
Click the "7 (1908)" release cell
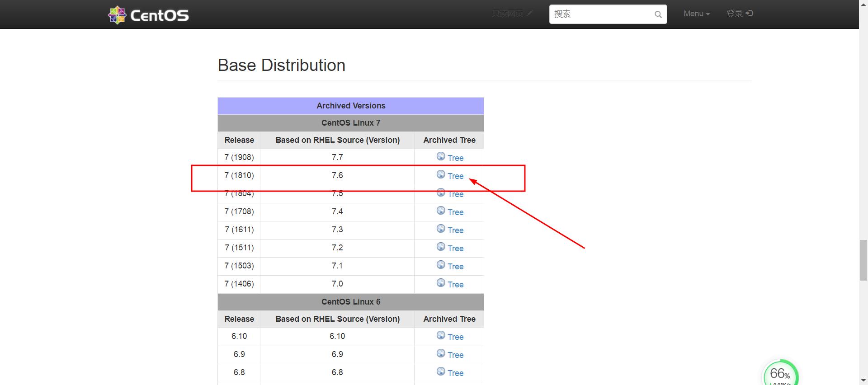pos(239,157)
